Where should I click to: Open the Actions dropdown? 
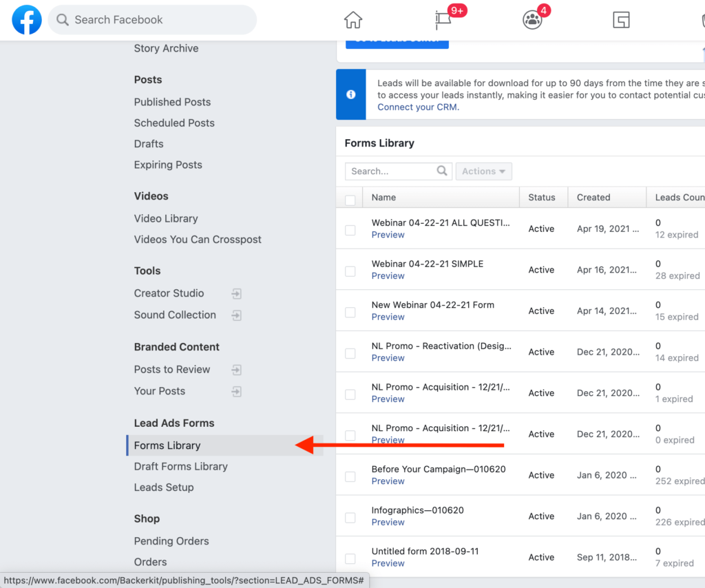(x=484, y=171)
